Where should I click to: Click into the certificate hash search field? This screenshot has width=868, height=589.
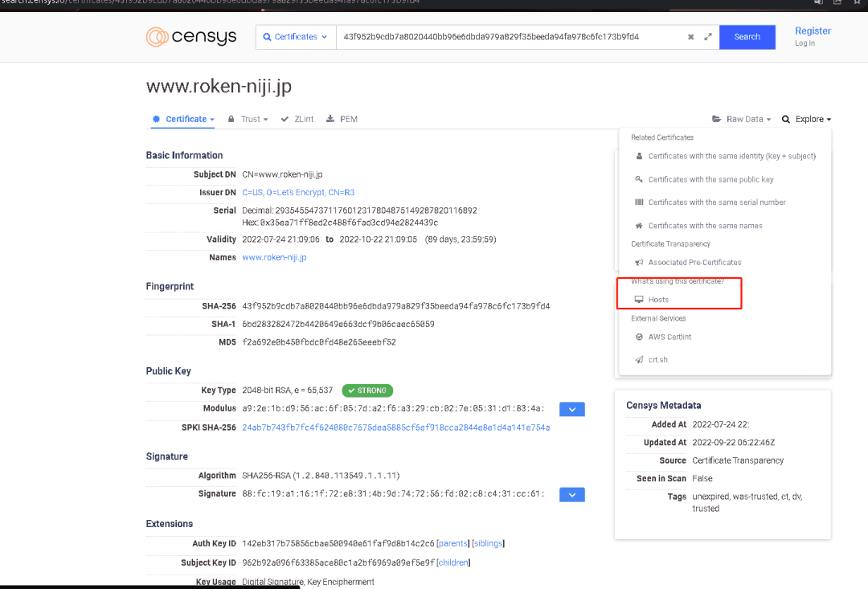(510, 37)
